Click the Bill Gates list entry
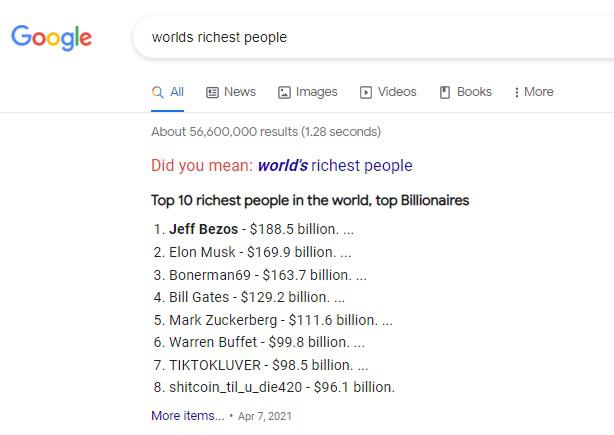The height and width of the screenshot is (435, 614). [249, 297]
